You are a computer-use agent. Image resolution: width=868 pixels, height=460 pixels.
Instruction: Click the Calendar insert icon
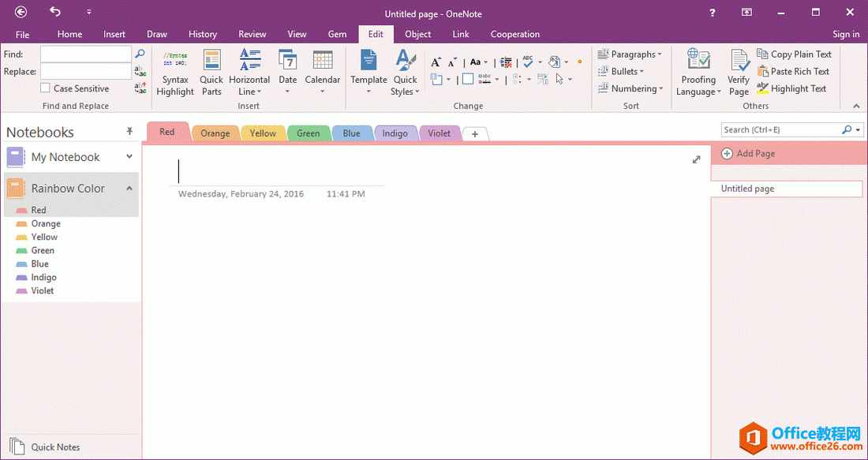coord(322,61)
